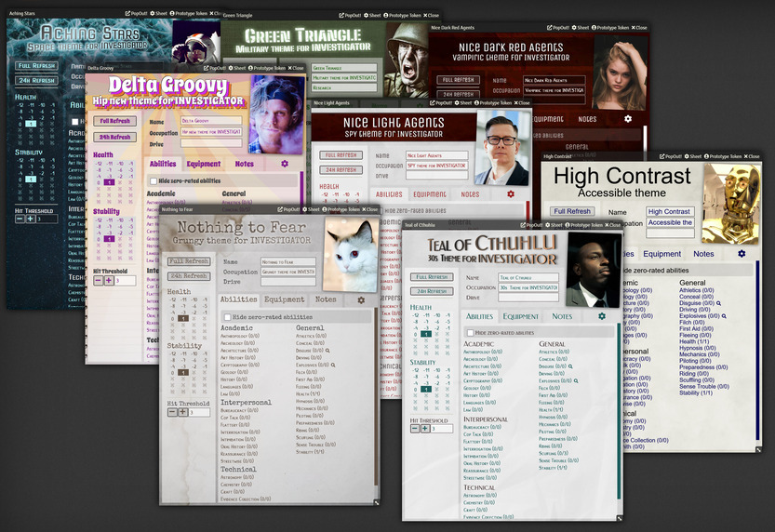This screenshot has width=775, height=532.
Task: Pop out the Delta Groovy window
Action: pyautogui.click(x=215, y=68)
